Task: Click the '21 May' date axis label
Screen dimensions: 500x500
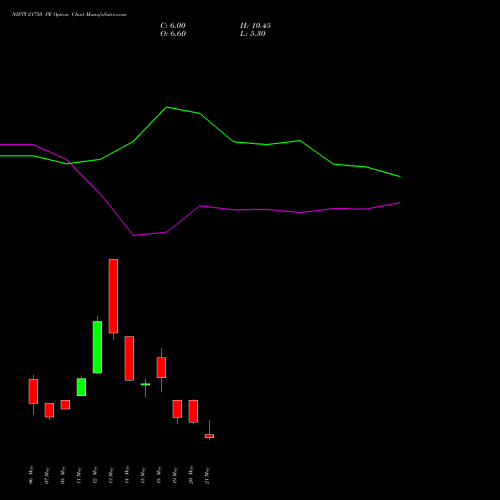Action: [207, 475]
